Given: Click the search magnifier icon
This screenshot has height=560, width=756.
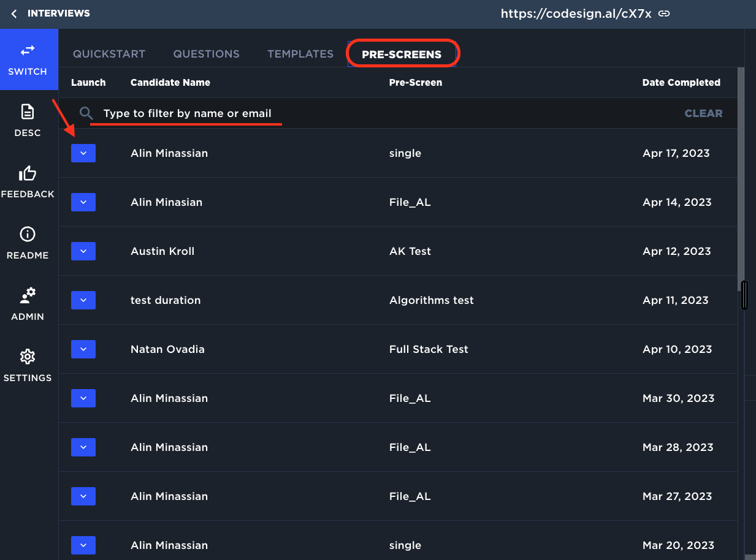Looking at the screenshot, I should coord(86,113).
